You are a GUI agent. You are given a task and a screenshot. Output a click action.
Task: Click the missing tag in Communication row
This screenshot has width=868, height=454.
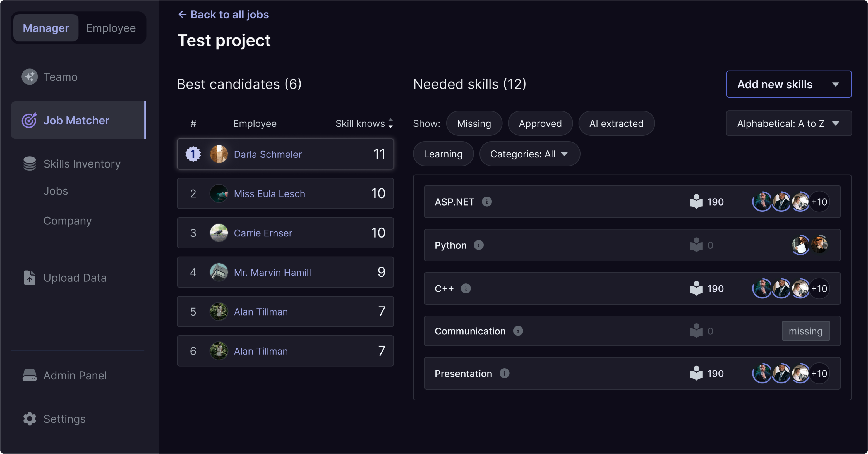(x=806, y=331)
